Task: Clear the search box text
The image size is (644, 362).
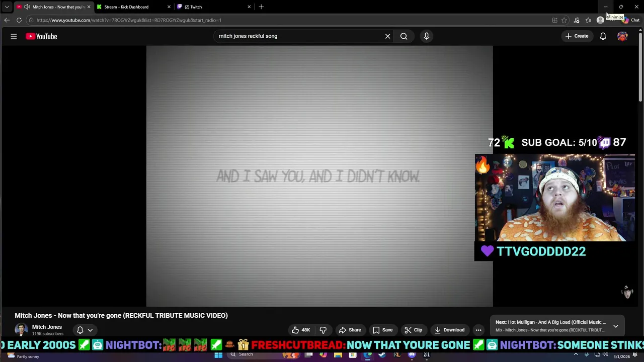Action: [387, 36]
